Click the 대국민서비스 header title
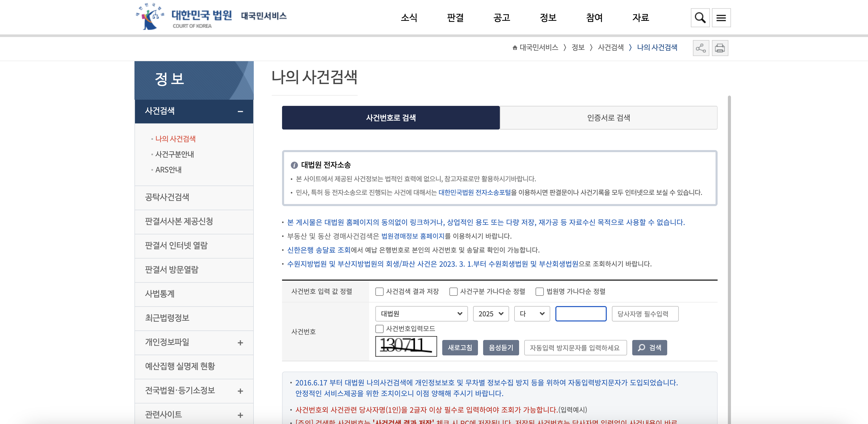This screenshot has height=424, width=868. click(264, 16)
